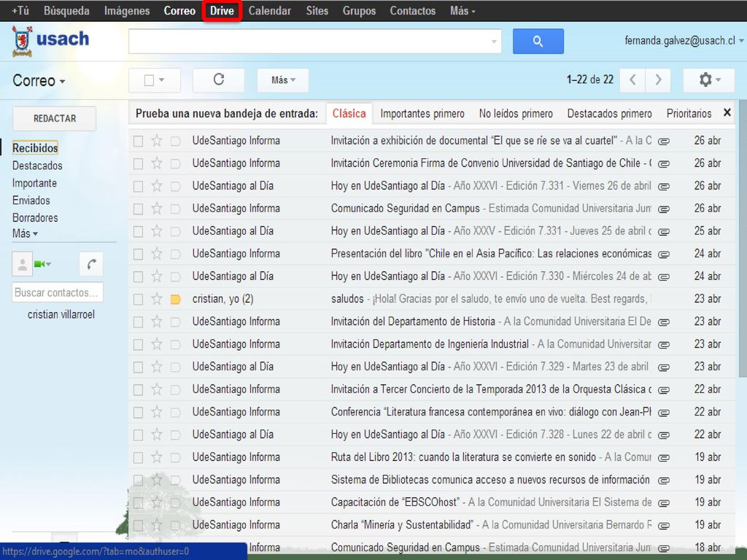Screen dimensions: 747x560
Task: Star the 'saludos' message from cristian
Action: pyautogui.click(x=157, y=299)
